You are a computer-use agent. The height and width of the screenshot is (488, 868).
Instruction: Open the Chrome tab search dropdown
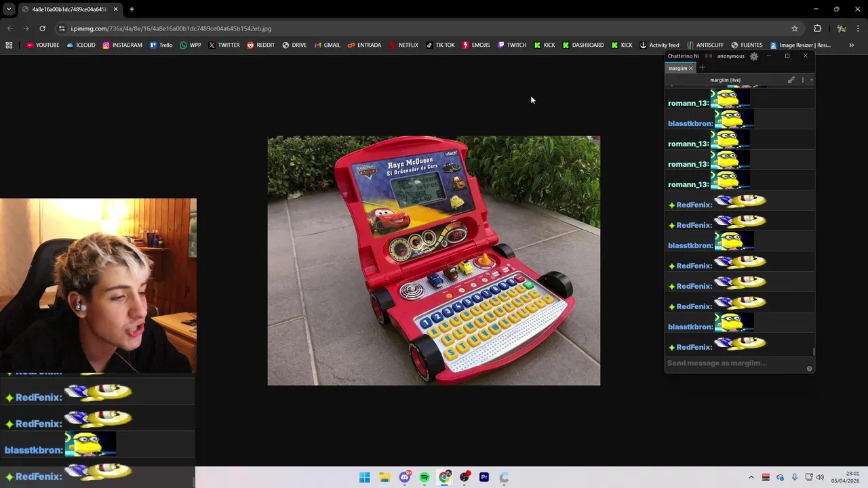point(9,9)
